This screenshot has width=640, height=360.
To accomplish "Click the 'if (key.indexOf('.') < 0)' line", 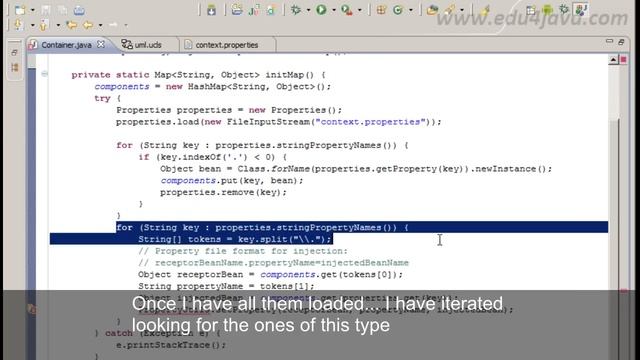I will click(x=213, y=157).
